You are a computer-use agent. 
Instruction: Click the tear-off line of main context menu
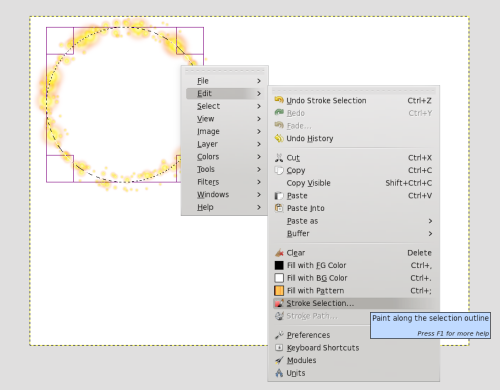pyautogui.click(x=224, y=71)
